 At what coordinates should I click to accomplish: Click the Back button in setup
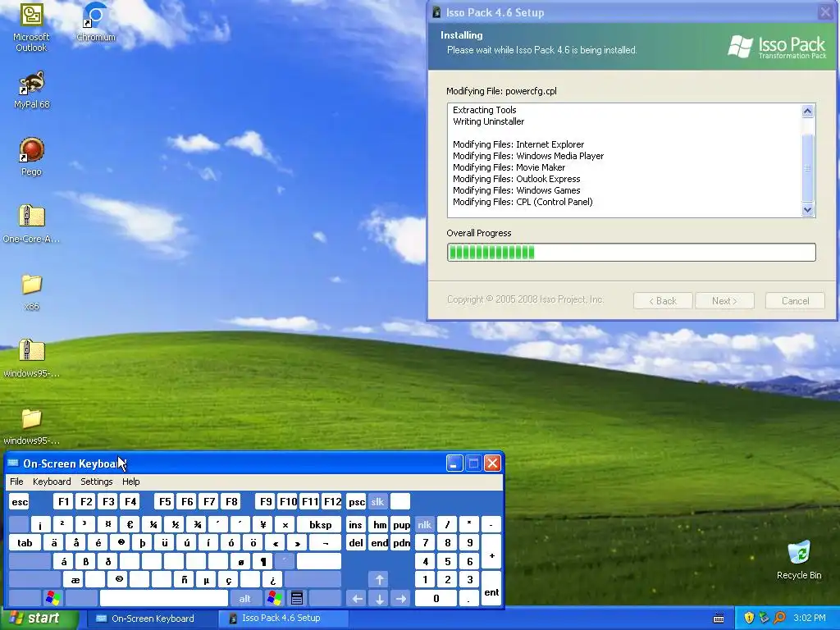click(x=663, y=300)
